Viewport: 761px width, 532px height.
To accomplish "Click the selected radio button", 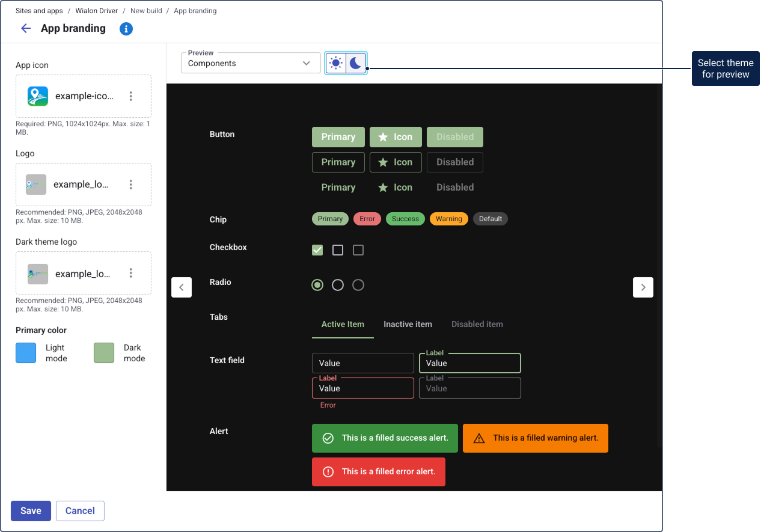I will (317, 285).
